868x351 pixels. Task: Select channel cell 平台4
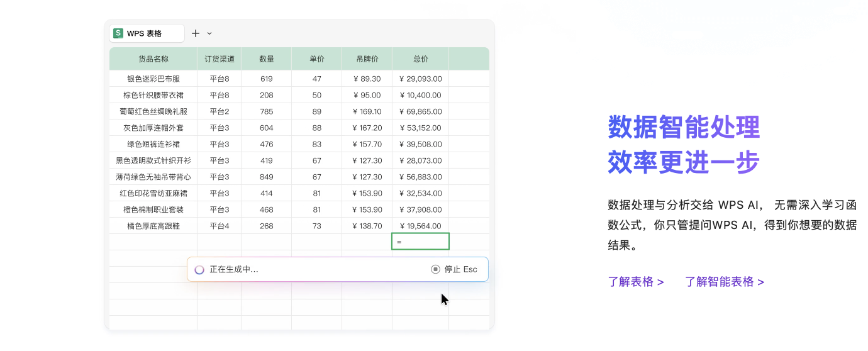pyautogui.click(x=220, y=226)
